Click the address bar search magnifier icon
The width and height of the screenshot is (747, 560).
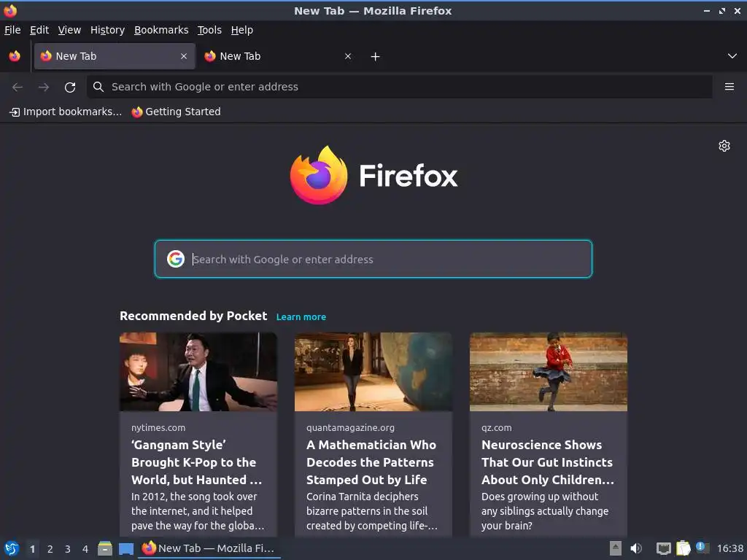click(98, 87)
